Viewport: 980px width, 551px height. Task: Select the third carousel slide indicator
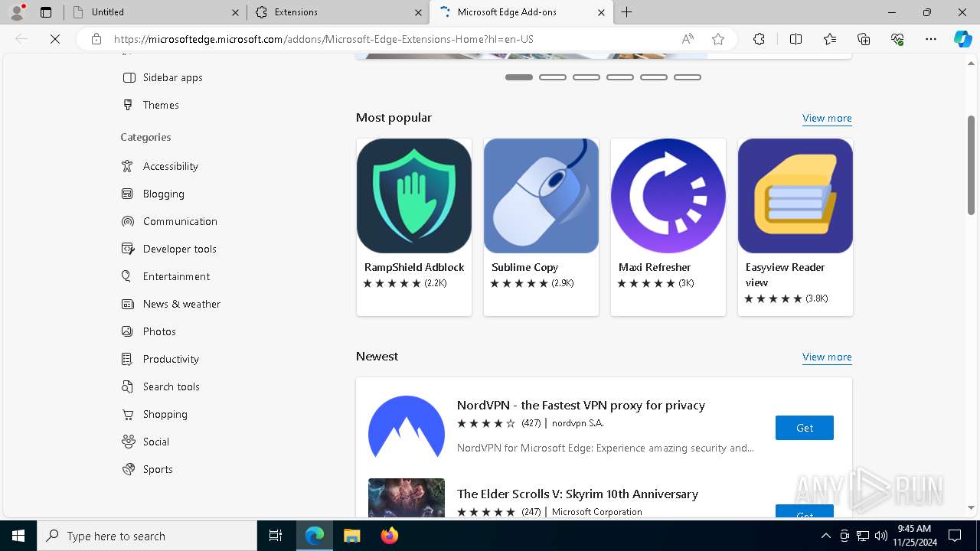pos(586,77)
